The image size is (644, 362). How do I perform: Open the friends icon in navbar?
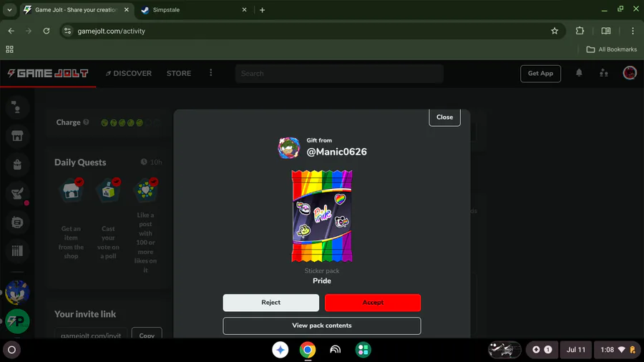click(x=603, y=73)
